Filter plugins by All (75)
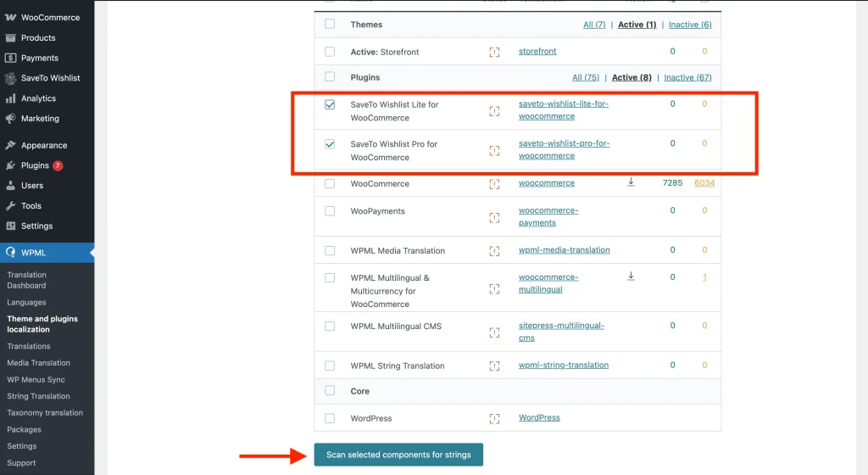The width and height of the screenshot is (868, 475). click(586, 77)
